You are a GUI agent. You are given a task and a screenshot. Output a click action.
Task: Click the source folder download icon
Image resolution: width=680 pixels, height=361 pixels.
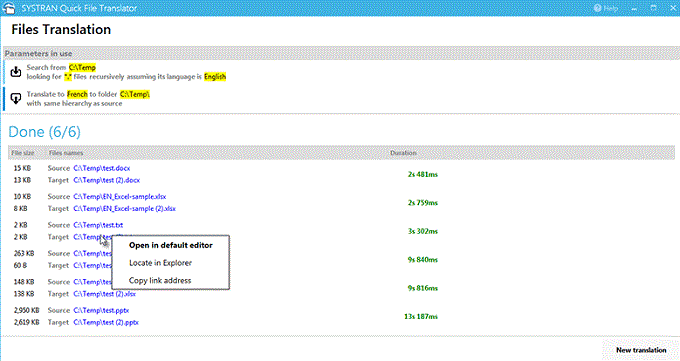pyautogui.click(x=16, y=72)
